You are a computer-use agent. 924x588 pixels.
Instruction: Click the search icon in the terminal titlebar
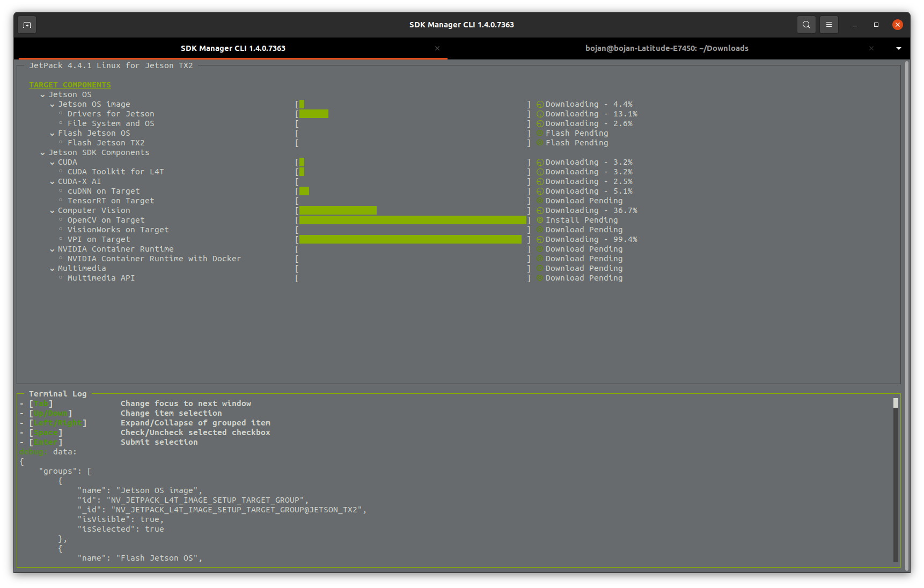[806, 24]
